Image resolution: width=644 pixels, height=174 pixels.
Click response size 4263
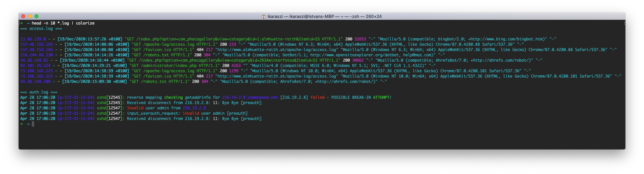click(236, 66)
